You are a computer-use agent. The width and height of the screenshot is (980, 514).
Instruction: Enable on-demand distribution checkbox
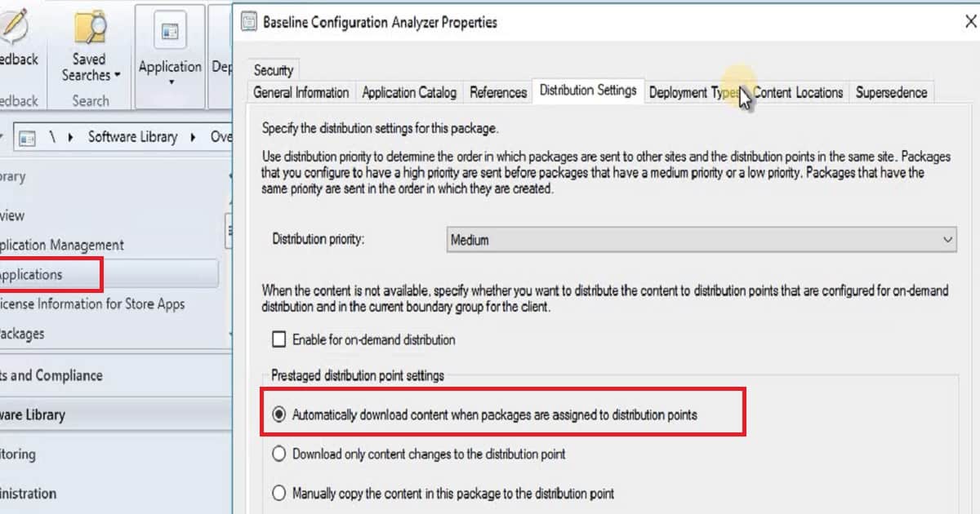279,339
